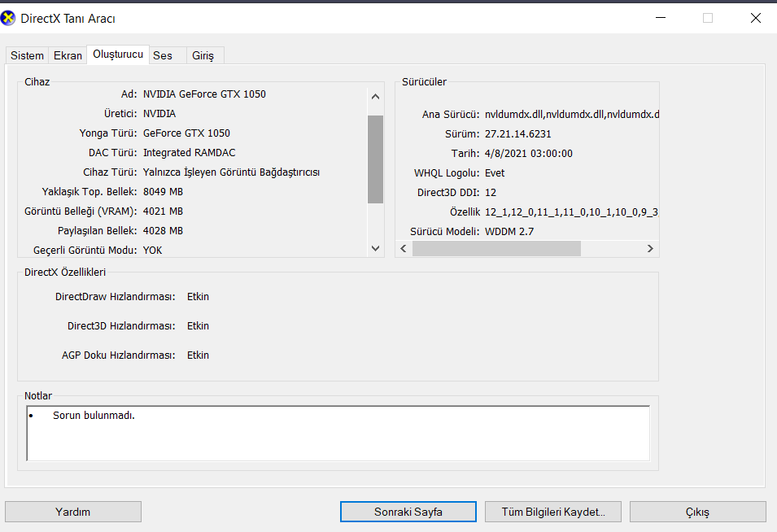Click the Direct3D Hızlandırması Etkin value

click(x=198, y=326)
